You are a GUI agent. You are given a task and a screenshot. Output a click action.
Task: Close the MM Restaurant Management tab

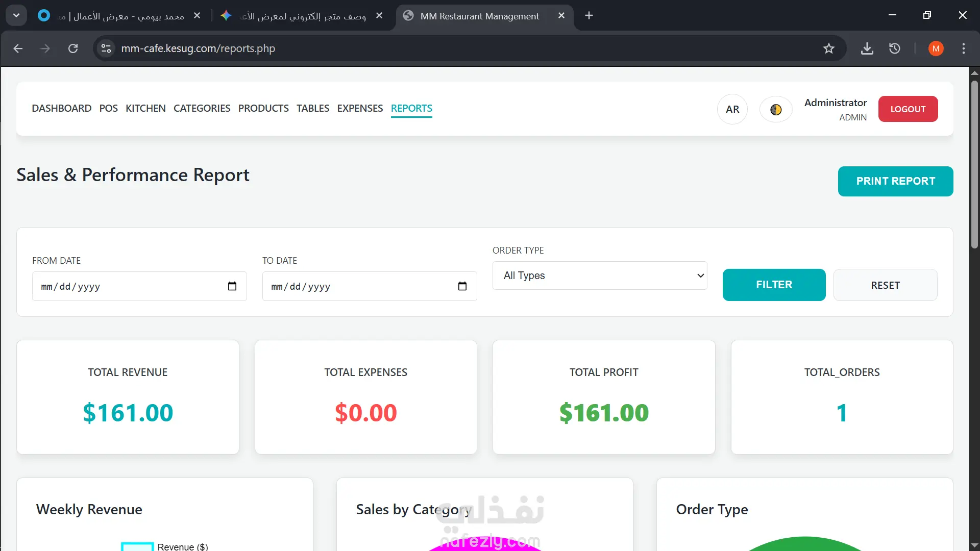click(561, 16)
